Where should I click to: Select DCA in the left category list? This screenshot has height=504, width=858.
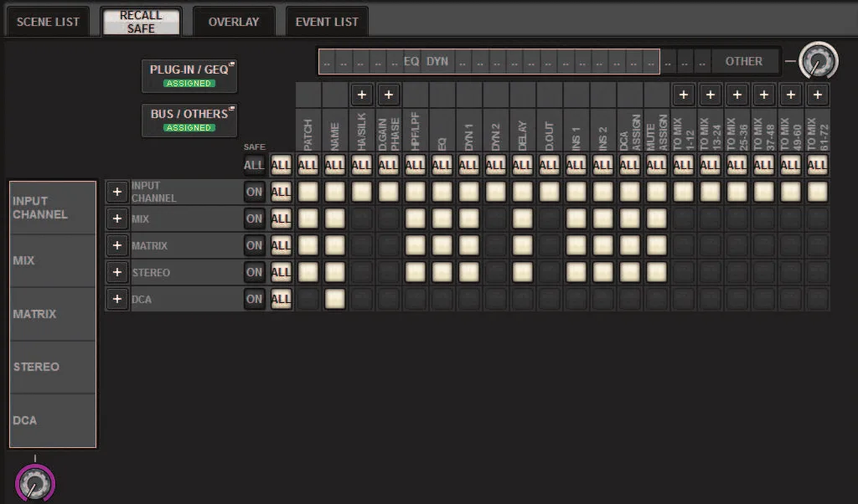(x=53, y=420)
